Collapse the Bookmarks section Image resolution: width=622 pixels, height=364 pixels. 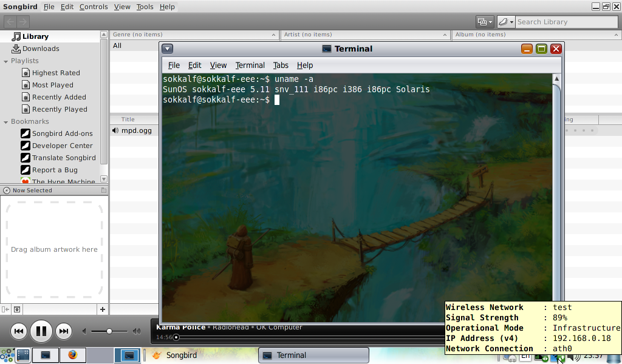[5, 122]
